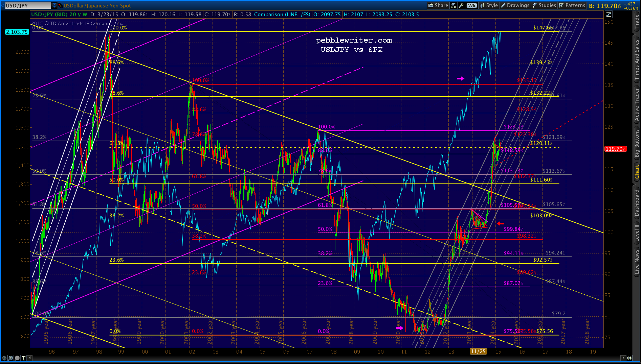The height and width of the screenshot is (364, 641).
Task: Click the $147.65 Fibonacci level label
Action: 543,28
